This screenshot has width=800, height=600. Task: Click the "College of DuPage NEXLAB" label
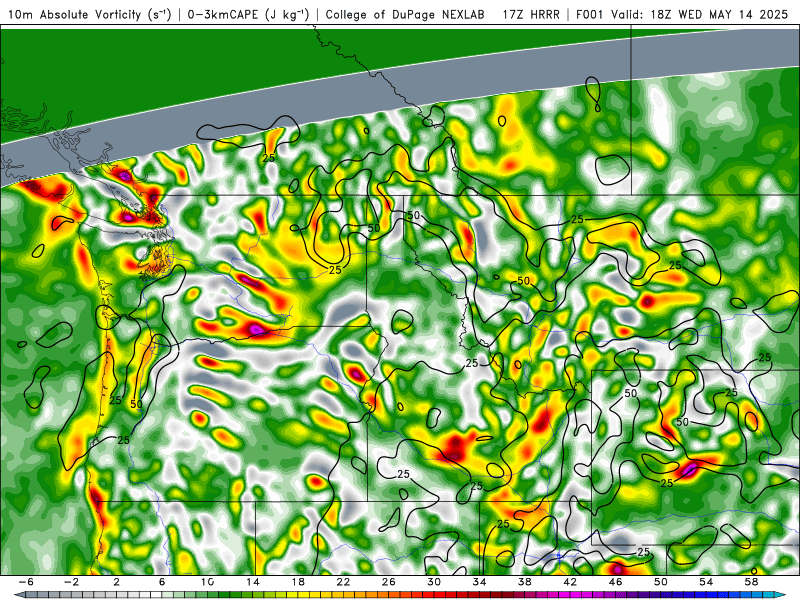click(x=405, y=14)
